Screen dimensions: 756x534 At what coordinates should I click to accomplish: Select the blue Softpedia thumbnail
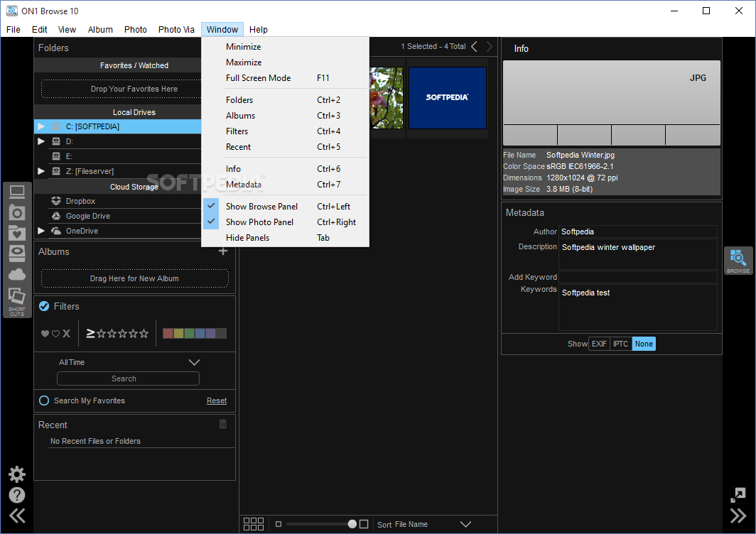448,98
